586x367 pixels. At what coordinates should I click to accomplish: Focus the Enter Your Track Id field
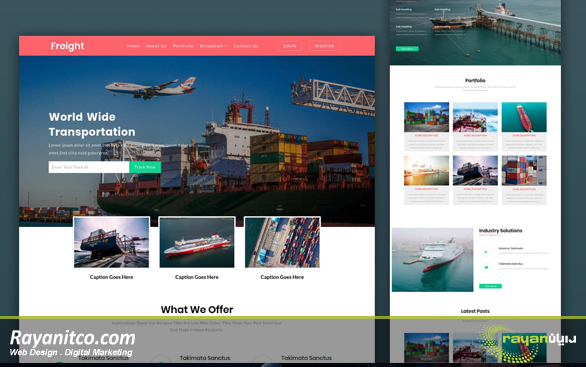click(89, 167)
